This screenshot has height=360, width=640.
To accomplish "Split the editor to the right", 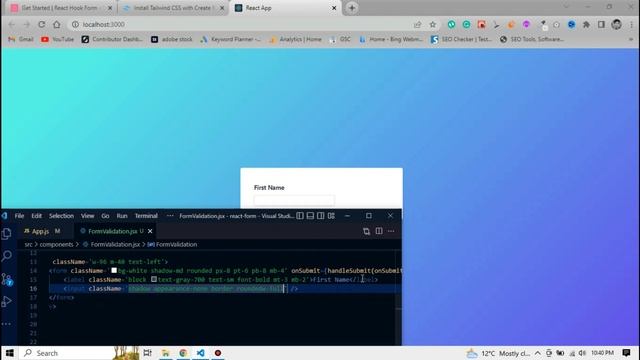I will (379, 231).
